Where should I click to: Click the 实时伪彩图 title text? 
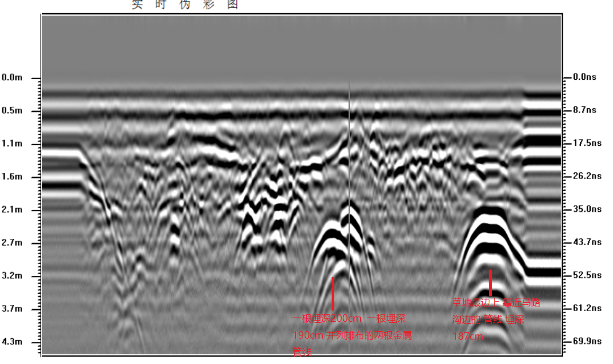click(185, 5)
